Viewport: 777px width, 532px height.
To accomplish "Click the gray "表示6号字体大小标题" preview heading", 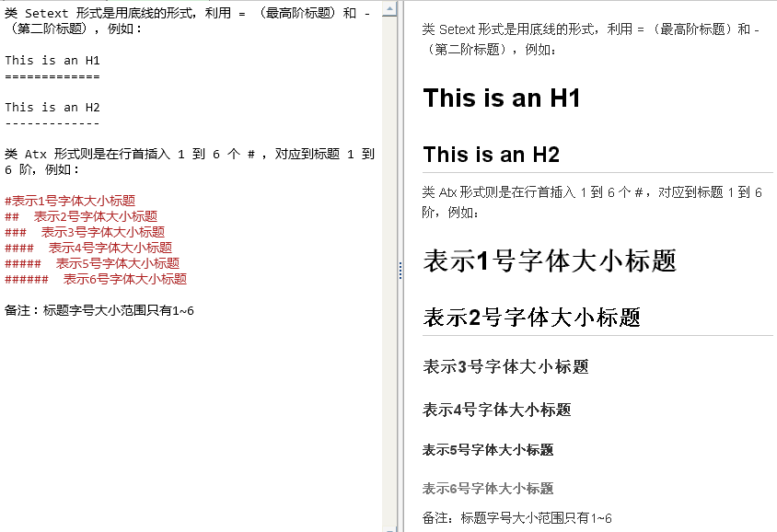I will click(488, 489).
